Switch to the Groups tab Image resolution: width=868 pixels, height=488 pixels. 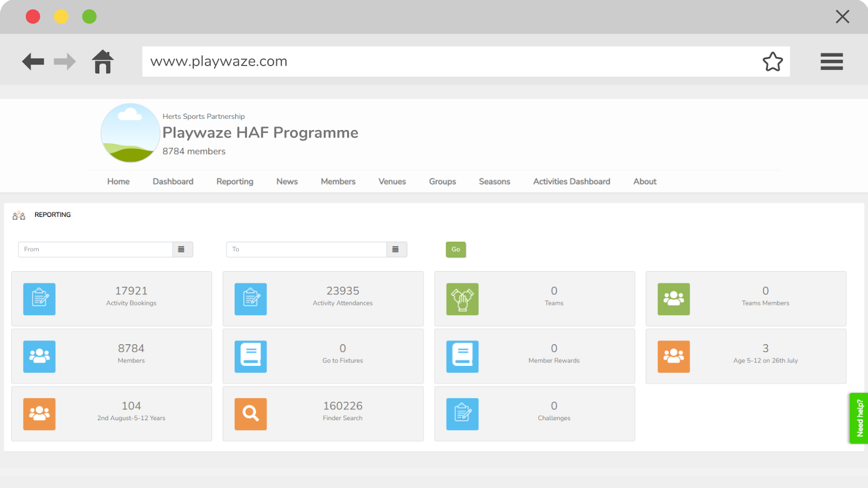(443, 182)
